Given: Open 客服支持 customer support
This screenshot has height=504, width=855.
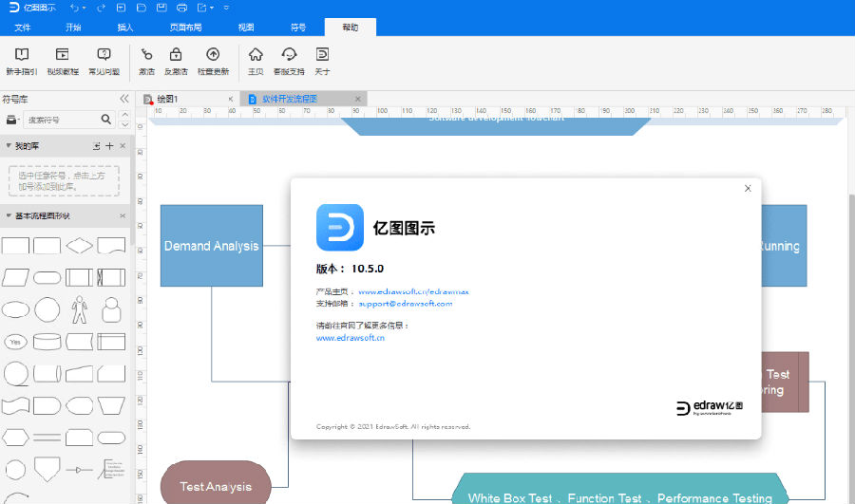Looking at the screenshot, I should (289, 61).
